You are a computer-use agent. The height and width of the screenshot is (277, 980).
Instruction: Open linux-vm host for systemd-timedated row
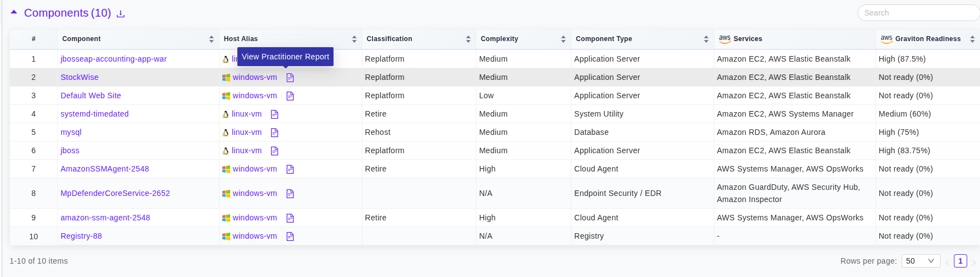click(x=247, y=114)
